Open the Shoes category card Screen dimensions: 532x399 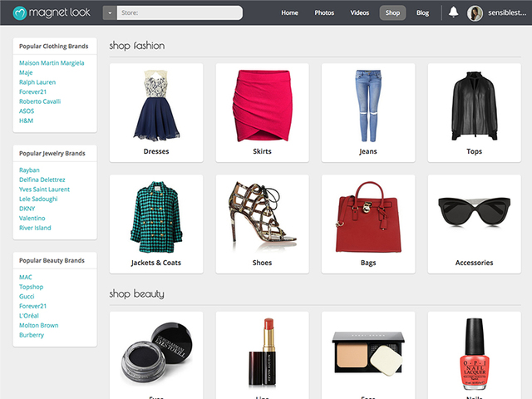coord(263,224)
